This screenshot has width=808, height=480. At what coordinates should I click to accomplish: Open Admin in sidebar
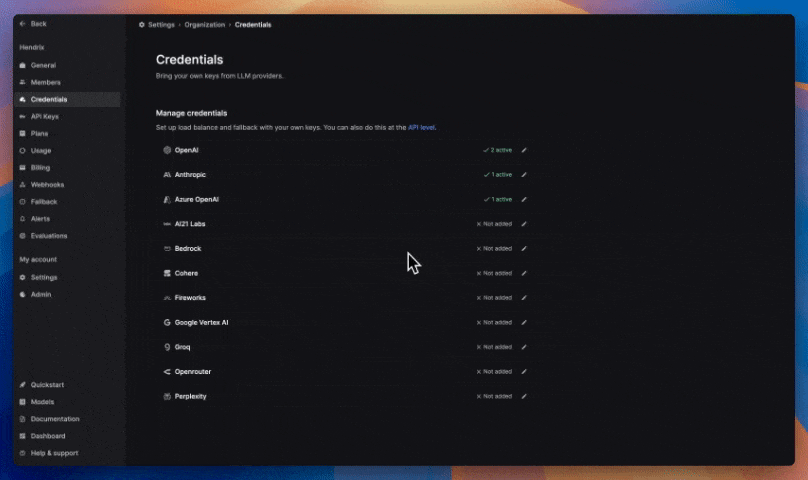pos(67,294)
